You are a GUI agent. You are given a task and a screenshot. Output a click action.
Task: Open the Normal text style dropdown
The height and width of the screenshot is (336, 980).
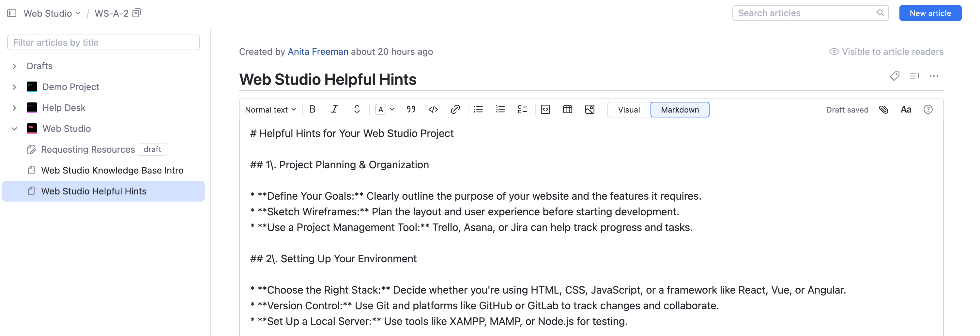point(270,110)
